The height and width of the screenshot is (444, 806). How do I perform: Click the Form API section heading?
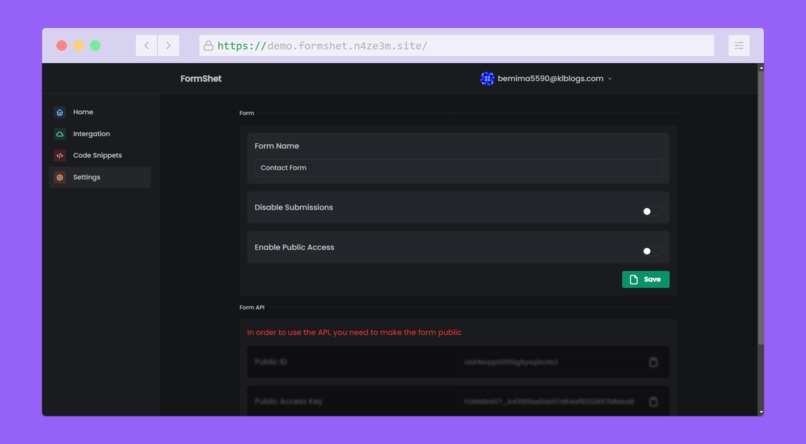tap(252, 307)
